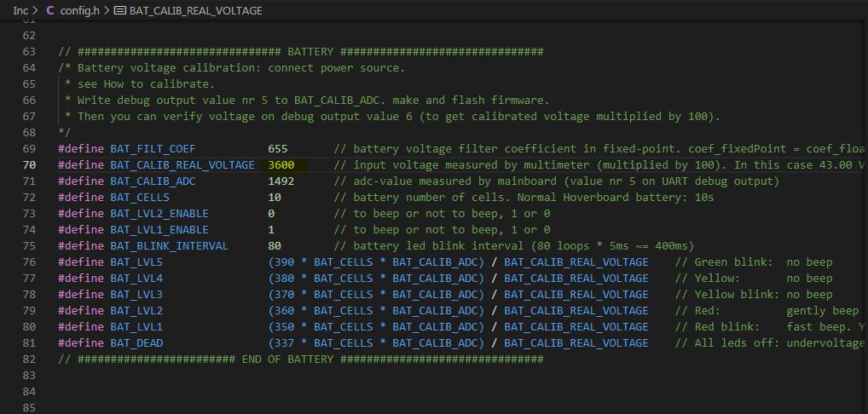
Task: Open the Inc folder breadcrumb
Action: [20, 11]
